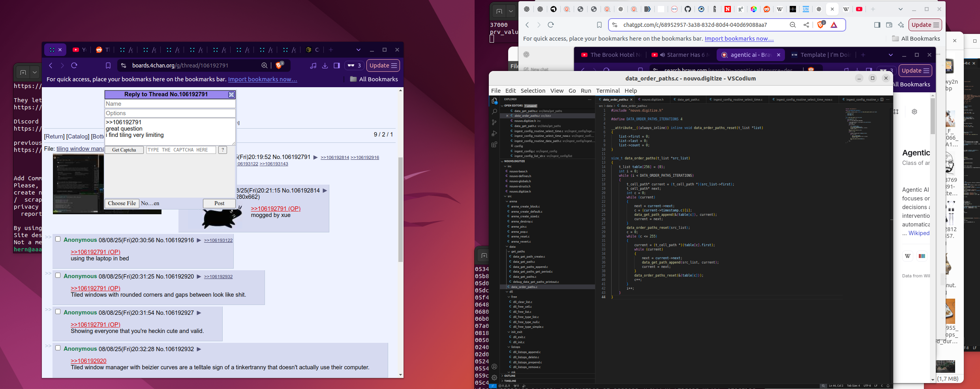Click the errors and warnings status bar item
This screenshot has height=389, width=980.
click(505, 386)
